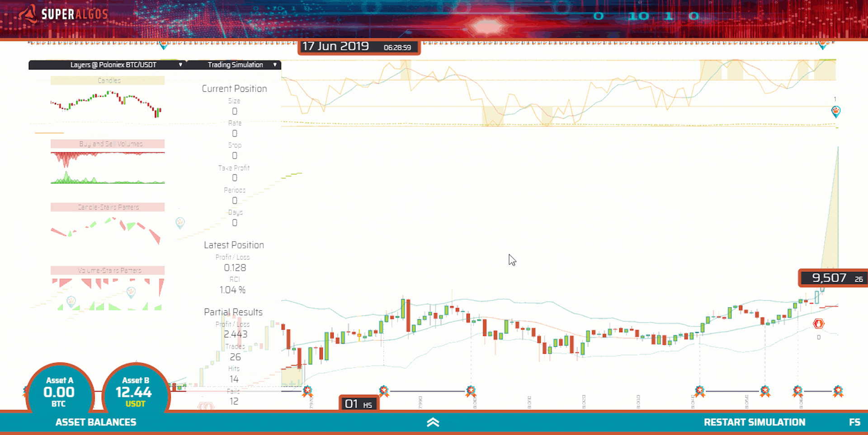Toggle the Buy and Sell Volumes layer
The width and height of the screenshot is (868, 435).
pyautogui.click(x=108, y=144)
